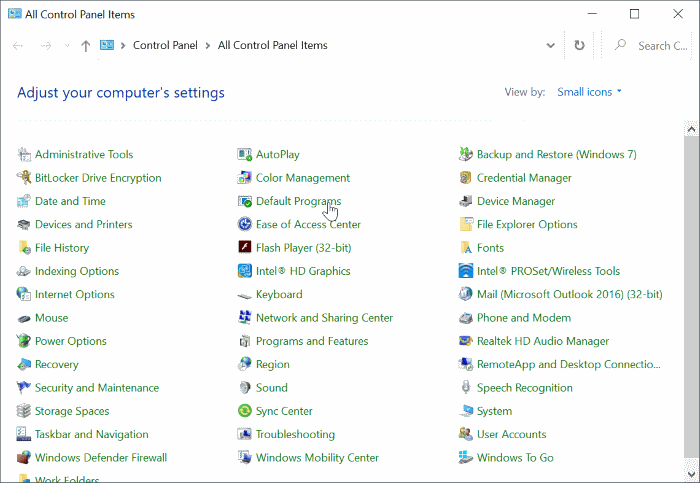This screenshot has width=700, height=483.
Task: Click the Mouse icon
Action: (24, 318)
